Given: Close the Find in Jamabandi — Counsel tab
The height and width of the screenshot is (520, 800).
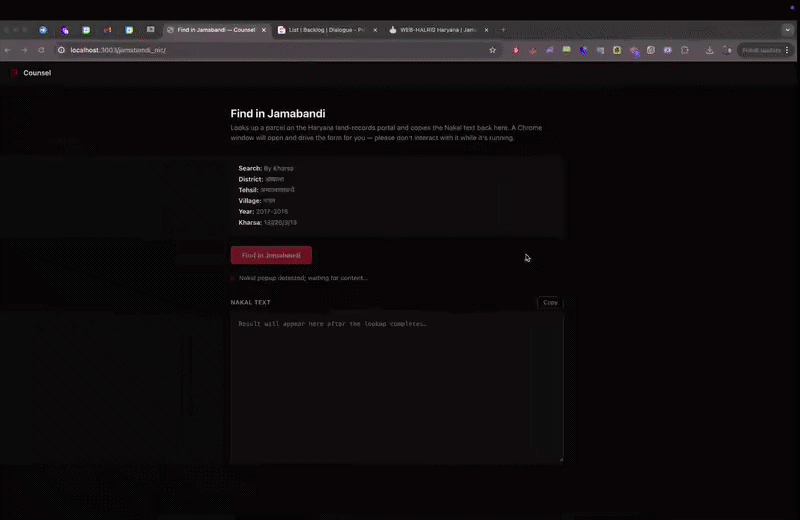Looking at the screenshot, I should coord(264,30).
